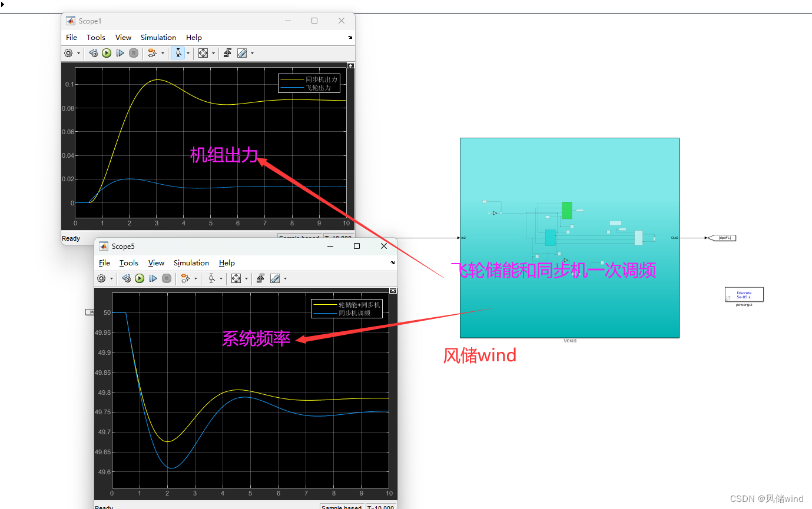Image resolution: width=812 pixels, height=509 pixels.
Task: Click MATLAB logo icon in Scope1 title bar
Action: point(71,21)
